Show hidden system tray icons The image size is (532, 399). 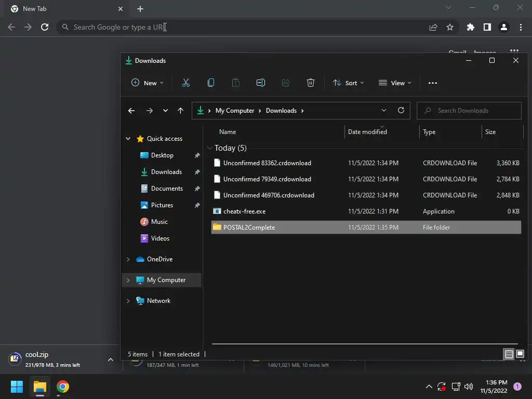point(429,387)
